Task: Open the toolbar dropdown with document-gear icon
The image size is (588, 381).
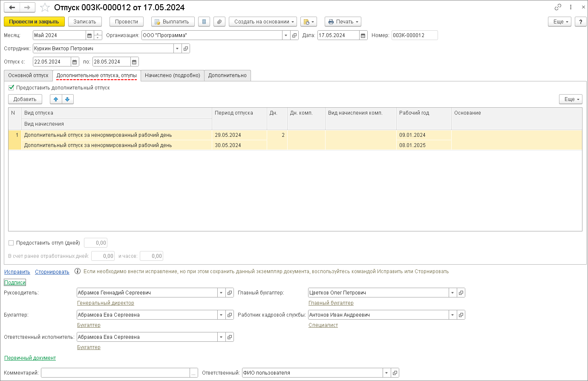Action: click(x=308, y=22)
